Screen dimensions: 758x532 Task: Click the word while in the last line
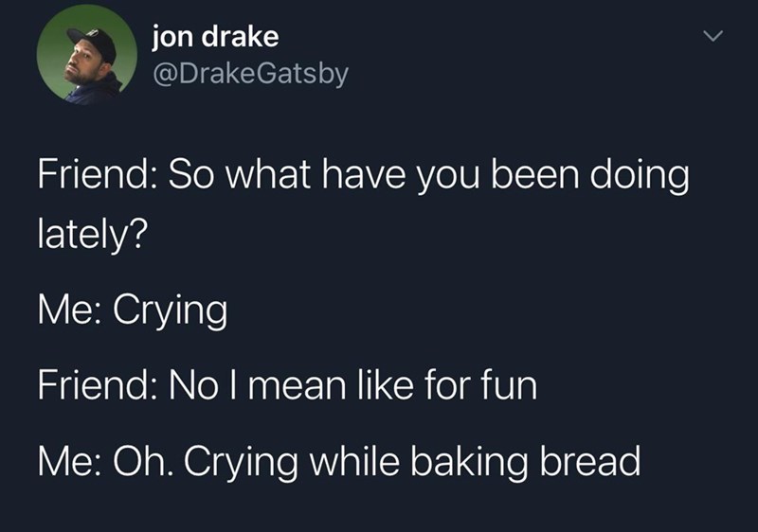[354, 460]
